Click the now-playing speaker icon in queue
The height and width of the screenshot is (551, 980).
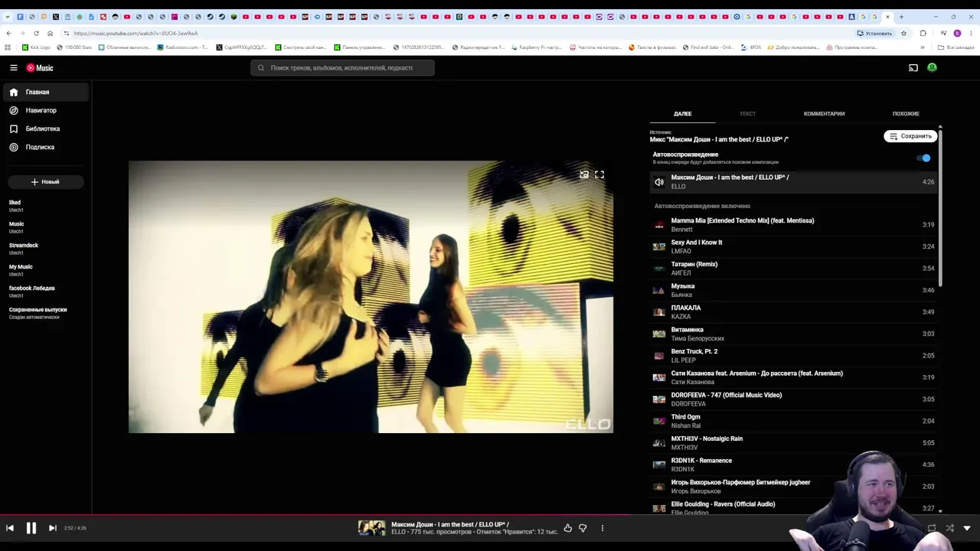659,182
